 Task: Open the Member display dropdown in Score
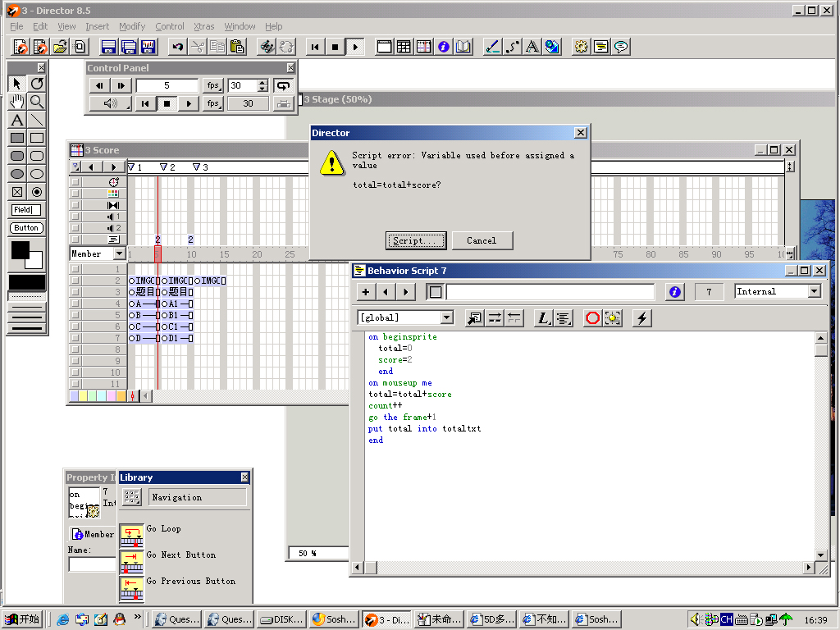(x=119, y=253)
